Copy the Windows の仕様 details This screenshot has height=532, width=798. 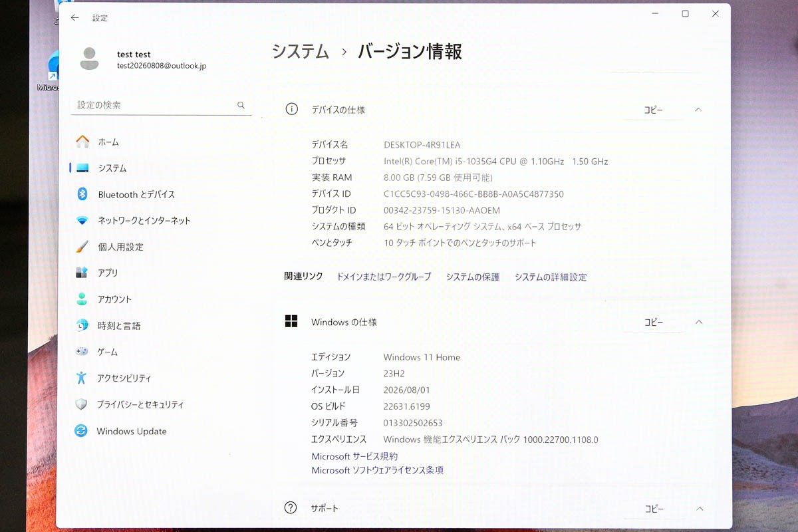654,322
